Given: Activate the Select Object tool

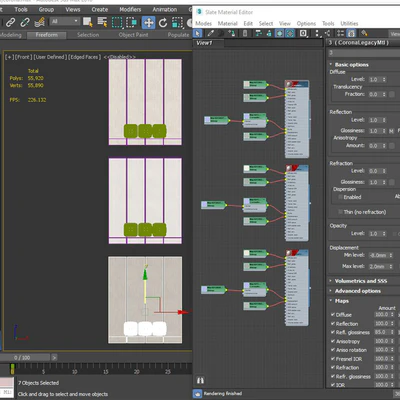Looking at the screenshot, I should pyautogui.click(x=87, y=23).
